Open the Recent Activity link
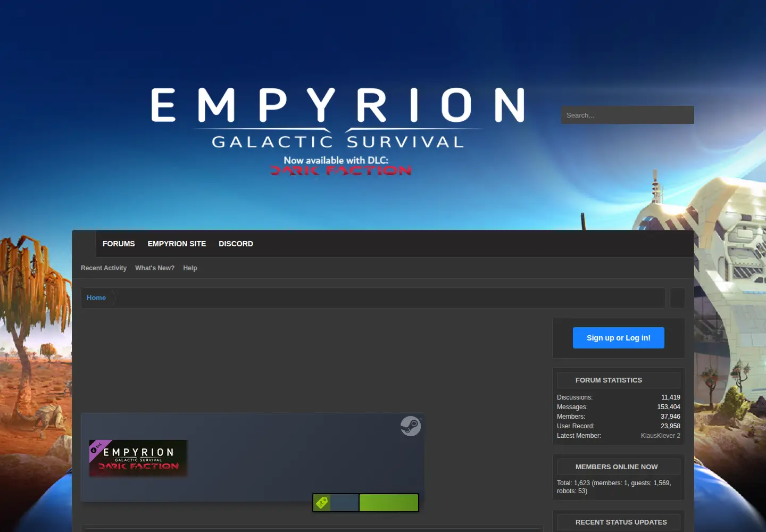The width and height of the screenshot is (766, 532). click(x=104, y=268)
